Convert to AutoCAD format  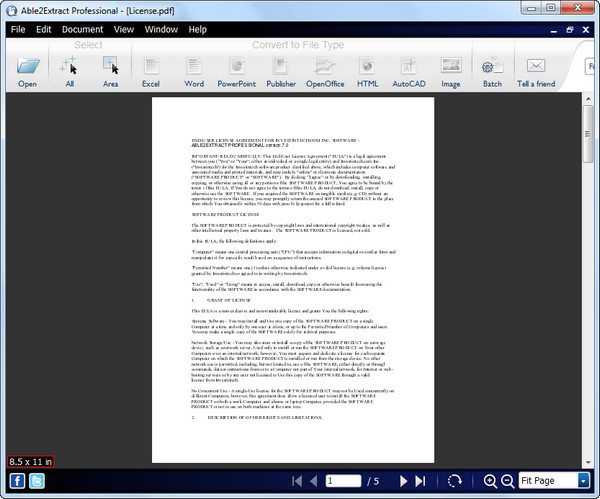(x=409, y=68)
